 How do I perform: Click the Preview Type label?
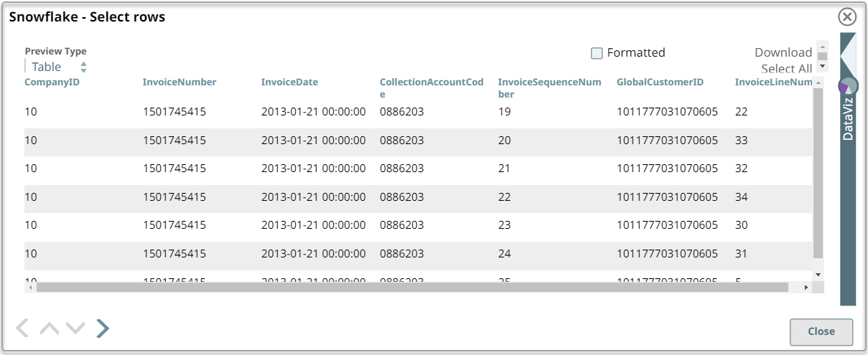pos(55,52)
